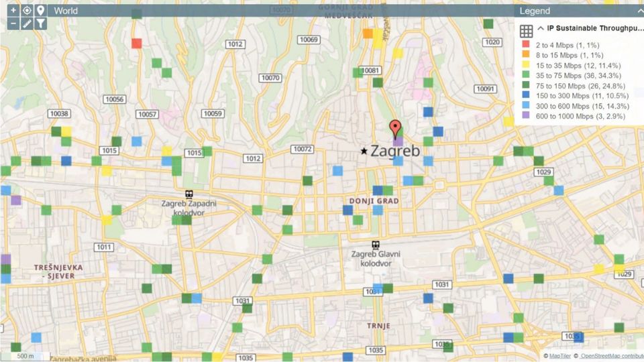Click the 10038 road shield

[59, 113]
